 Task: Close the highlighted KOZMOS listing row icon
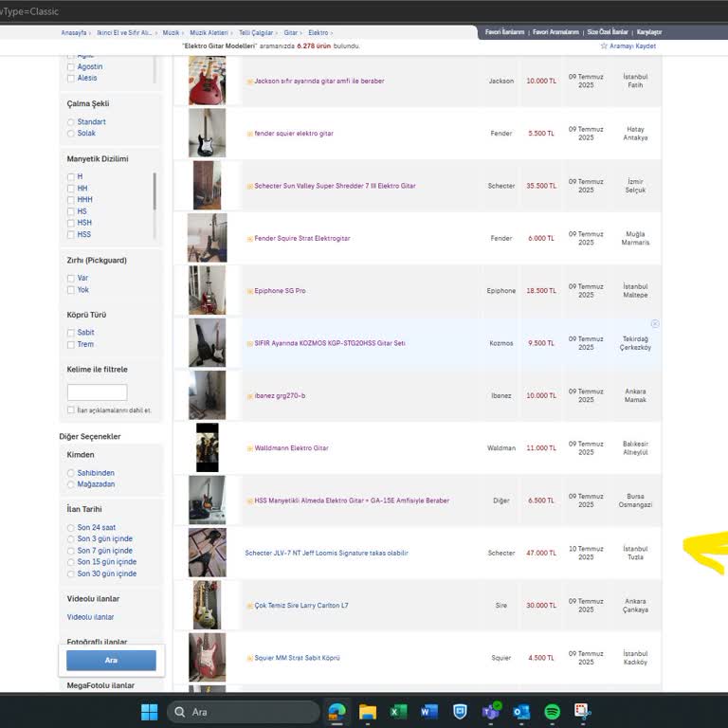(x=654, y=324)
